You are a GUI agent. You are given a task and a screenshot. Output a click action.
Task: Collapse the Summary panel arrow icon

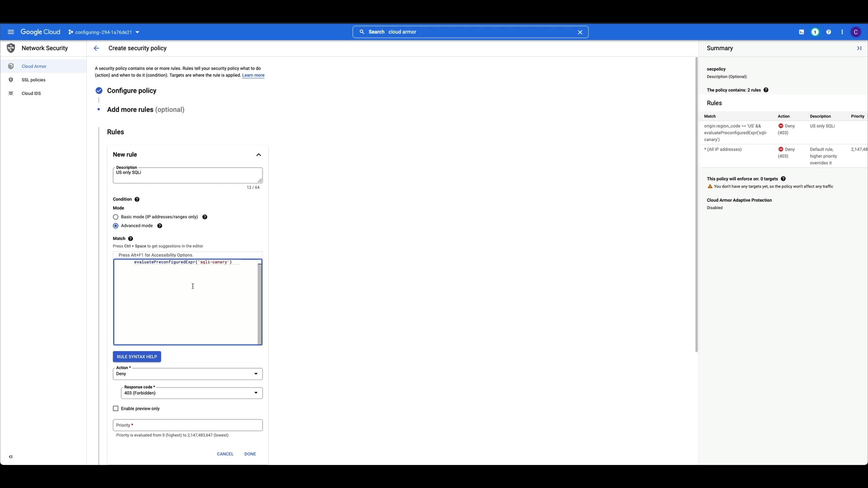point(859,48)
